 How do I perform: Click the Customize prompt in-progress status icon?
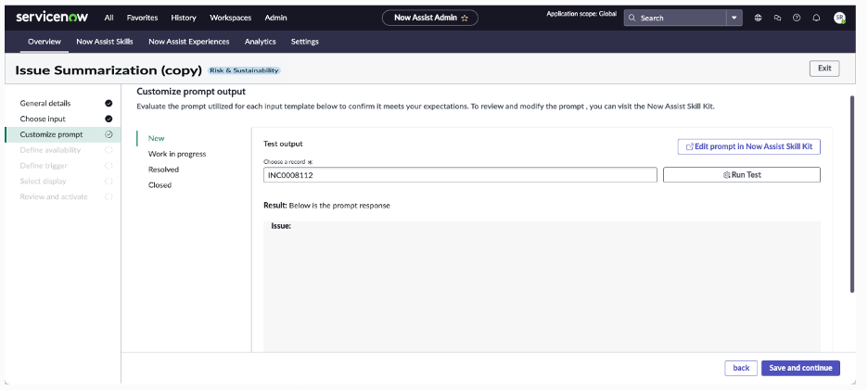pyautogui.click(x=108, y=133)
